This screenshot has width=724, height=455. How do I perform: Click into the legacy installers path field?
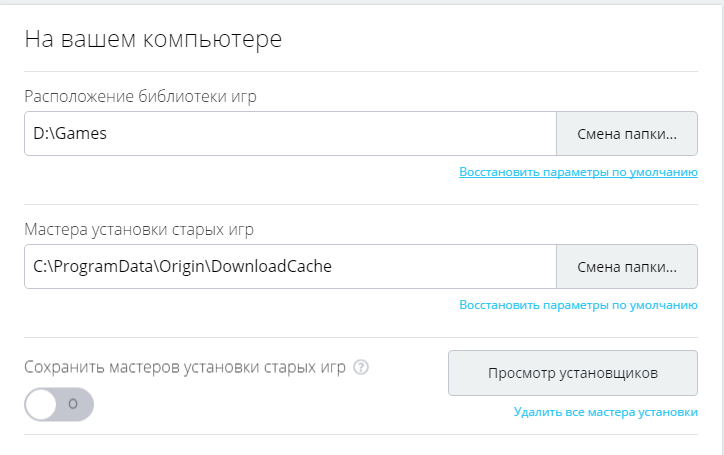[290, 267]
